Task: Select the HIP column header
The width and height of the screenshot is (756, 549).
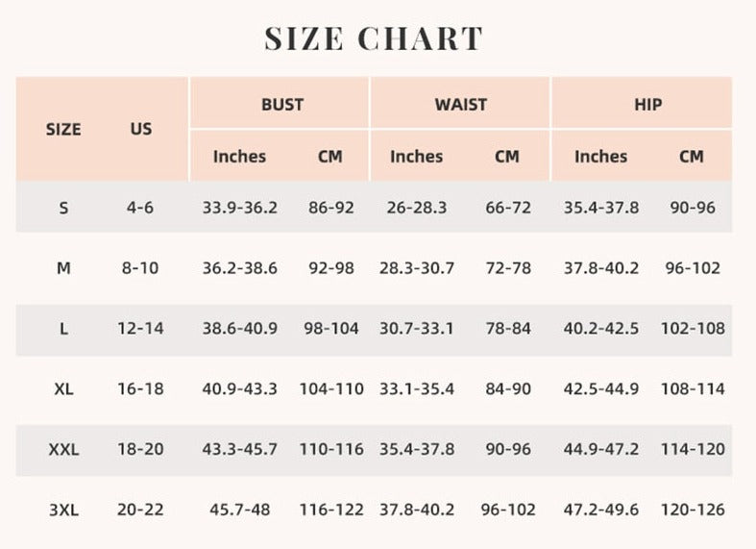Action: click(x=648, y=104)
